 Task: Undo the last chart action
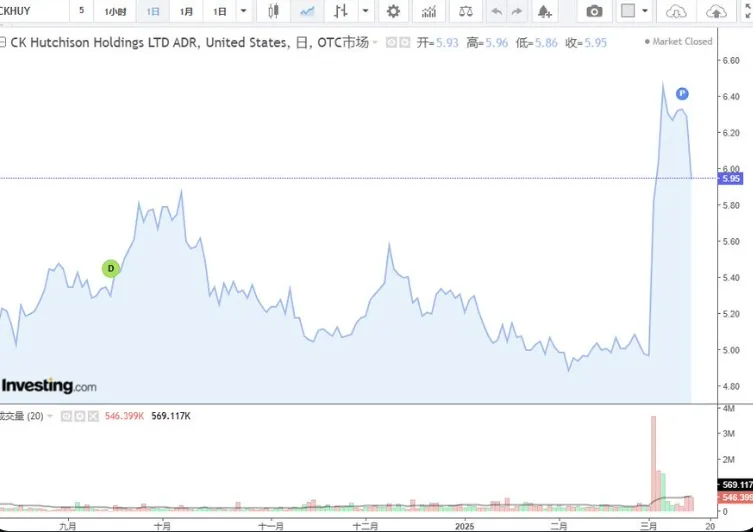tap(495, 11)
